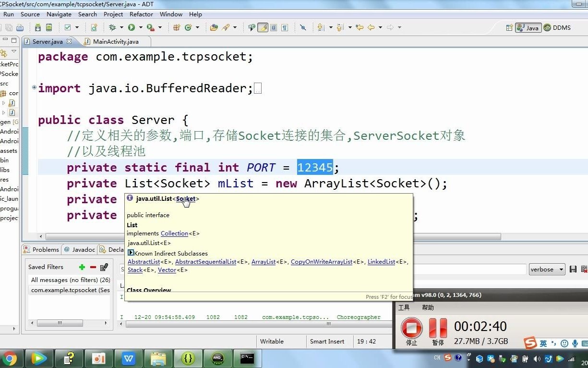The width and height of the screenshot is (588, 368).
Task: Toggle Show Source of Selected Element Only
Action: click(x=273, y=27)
